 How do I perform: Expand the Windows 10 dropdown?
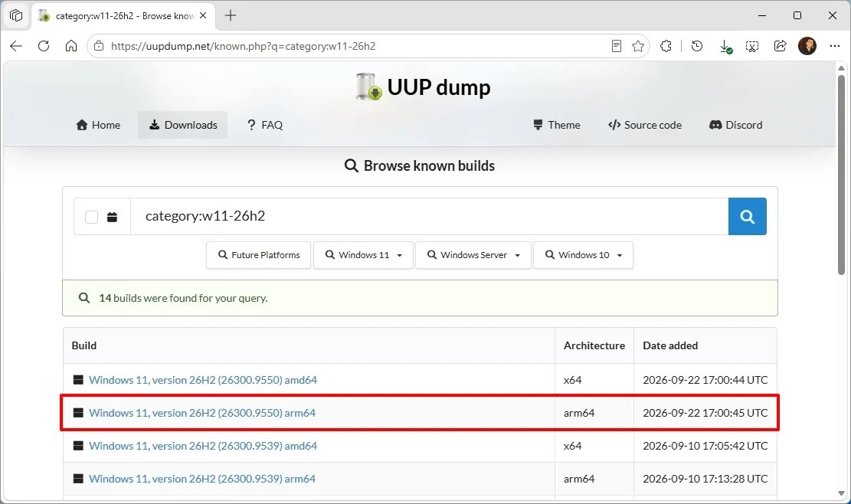(584, 255)
